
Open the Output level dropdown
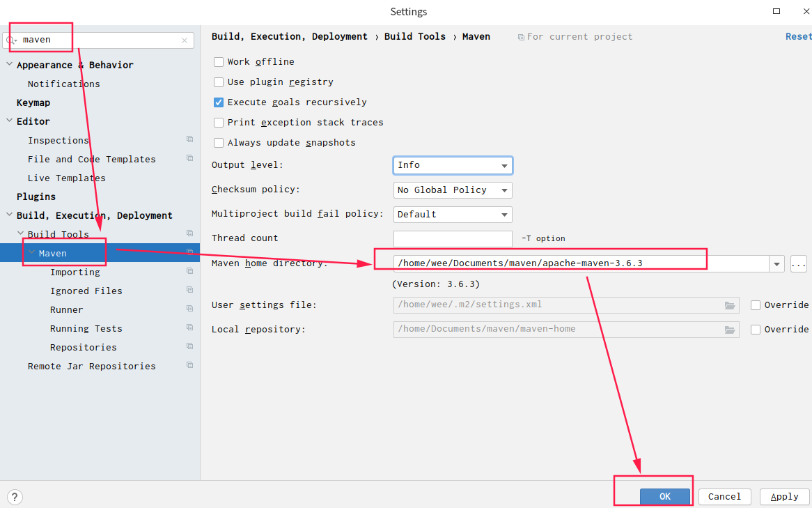pyautogui.click(x=453, y=165)
